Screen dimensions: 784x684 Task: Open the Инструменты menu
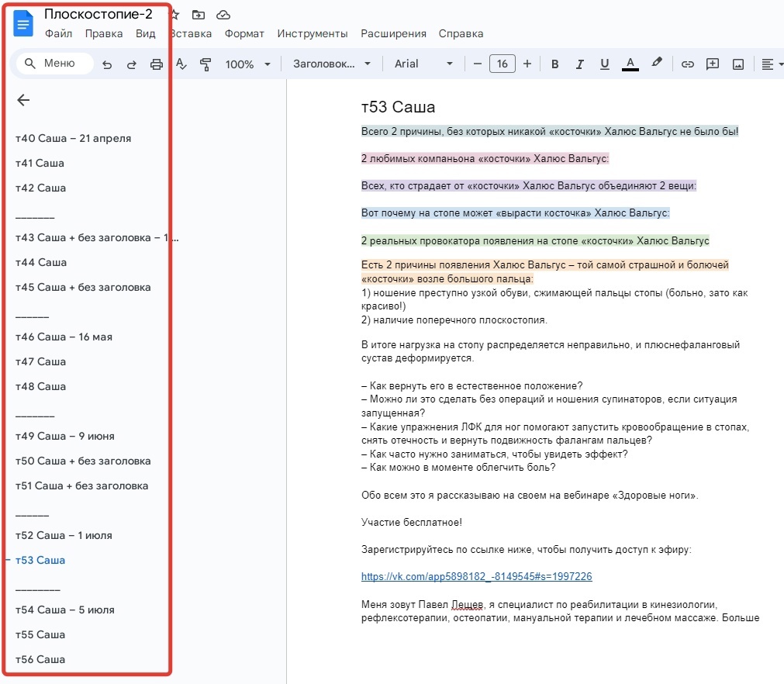pyautogui.click(x=313, y=33)
